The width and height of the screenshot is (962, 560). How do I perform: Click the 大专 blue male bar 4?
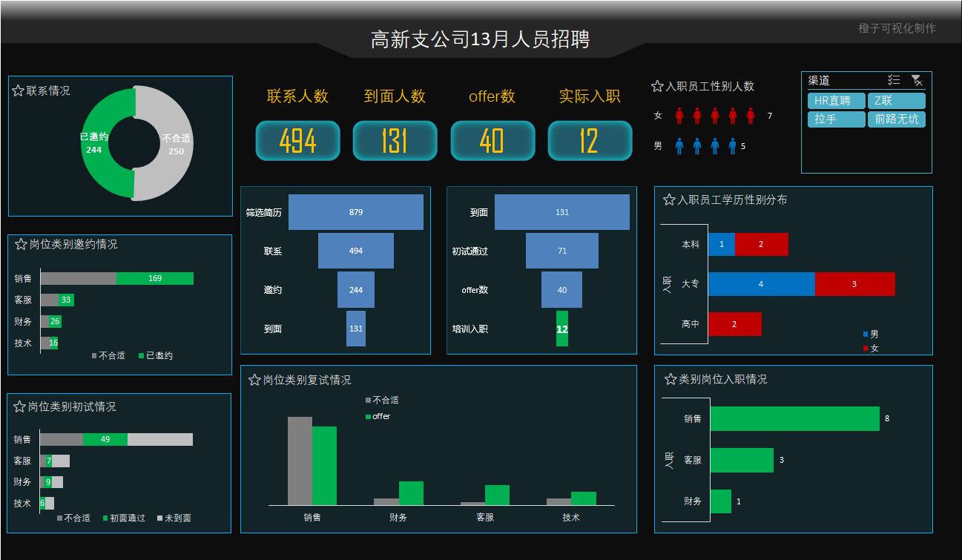point(762,284)
